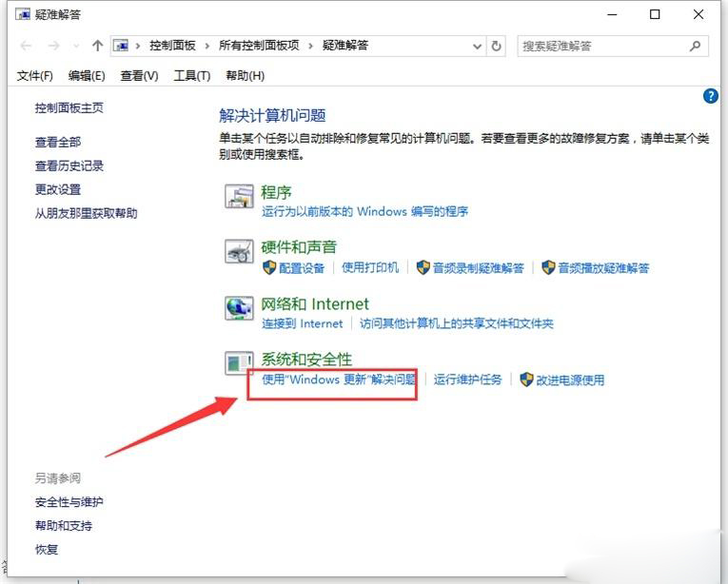Select 疑难解答 breadcrumb segment
This screenshot has height=584, width=728.
[345, 46]
